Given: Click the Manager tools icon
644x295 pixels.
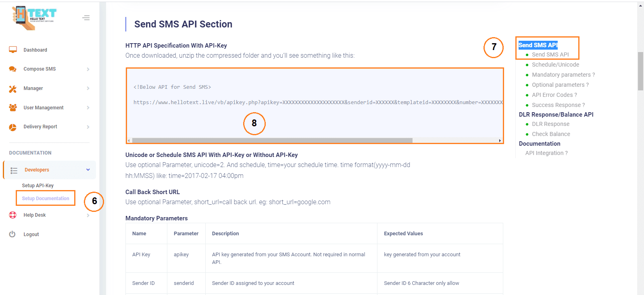Looking at the screenshot, I should point(13,88).
